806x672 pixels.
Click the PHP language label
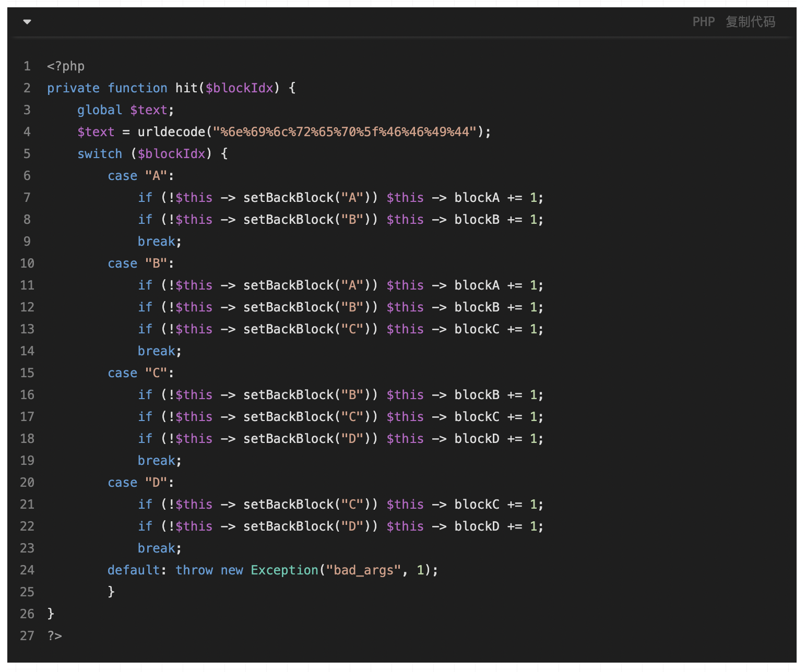tap(703, 22)
